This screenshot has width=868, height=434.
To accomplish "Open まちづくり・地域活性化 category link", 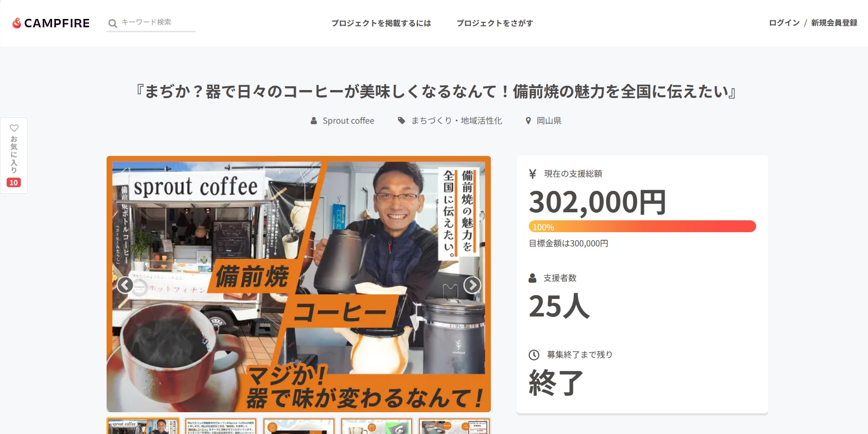I will 457,121.
